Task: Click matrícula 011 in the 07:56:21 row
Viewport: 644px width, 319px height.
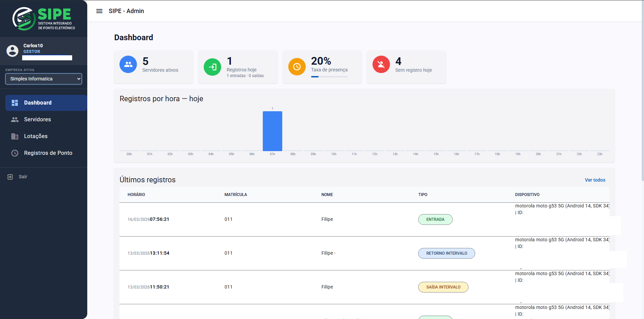Action: (229, 219)
